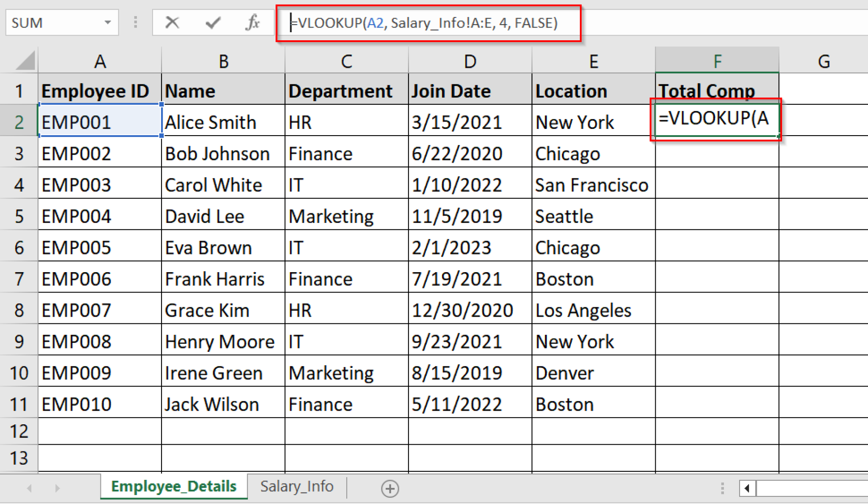Select cell A2 containing EMP001

tap(100, 122)
